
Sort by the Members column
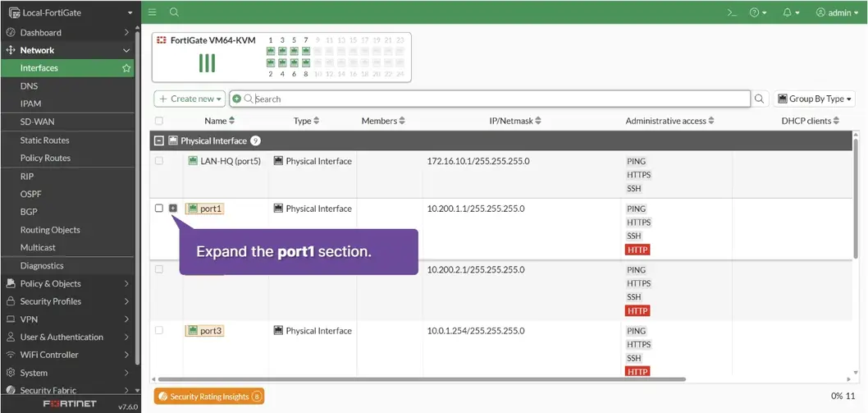(383, 121)
